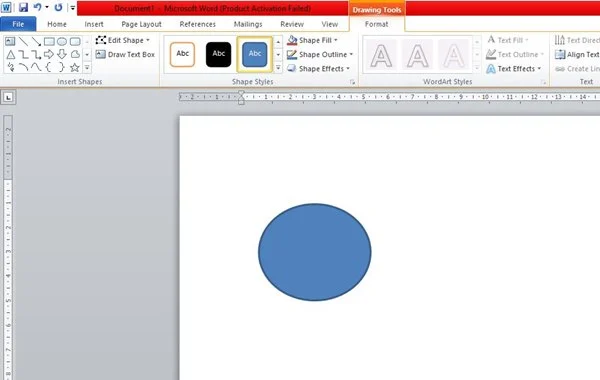600x380 pixels.
Task: Select the elbow arrow connector shape
Action: 36,55
